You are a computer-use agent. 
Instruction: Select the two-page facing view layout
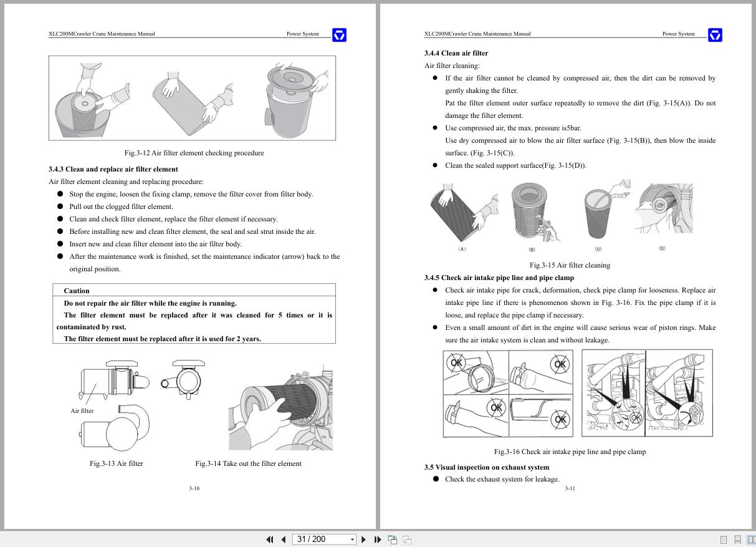tap(752, 540)
